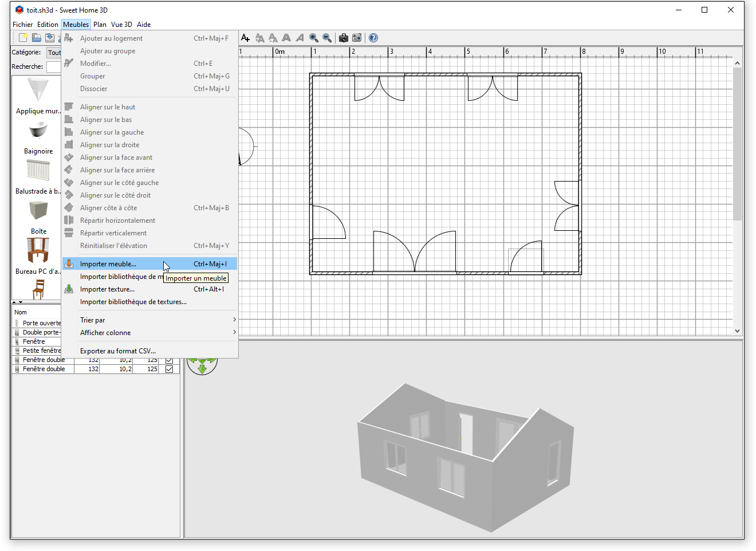This screenshot has height=551, width=756.
Task: Click the zoom in magnifier icon
Action: point(314,38)
